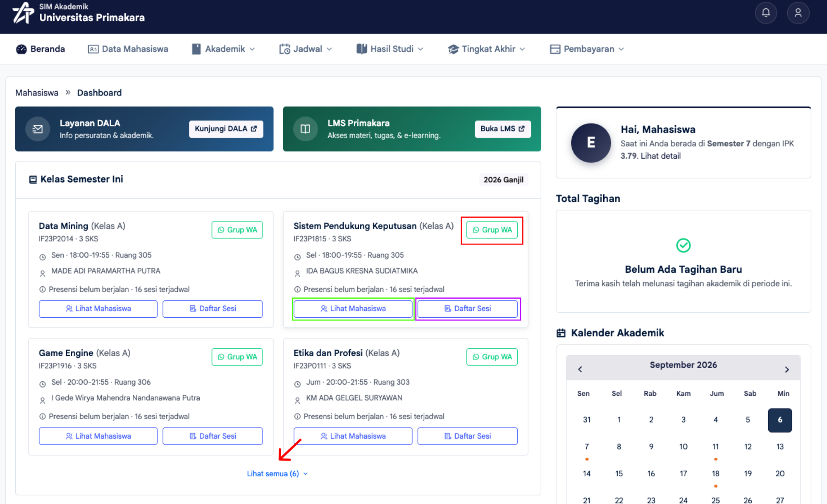Go to next calendar month
This screenshot has height=504, width=827.
(787, 369)
